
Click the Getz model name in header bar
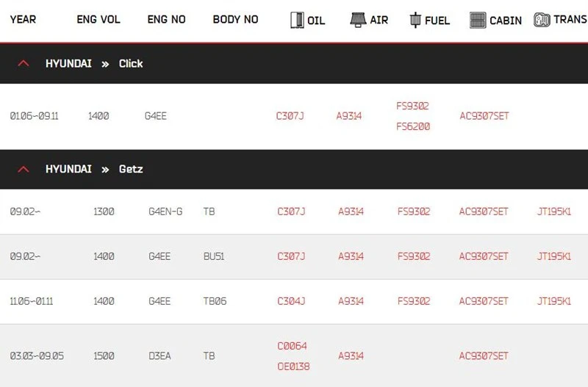[131, 170]
